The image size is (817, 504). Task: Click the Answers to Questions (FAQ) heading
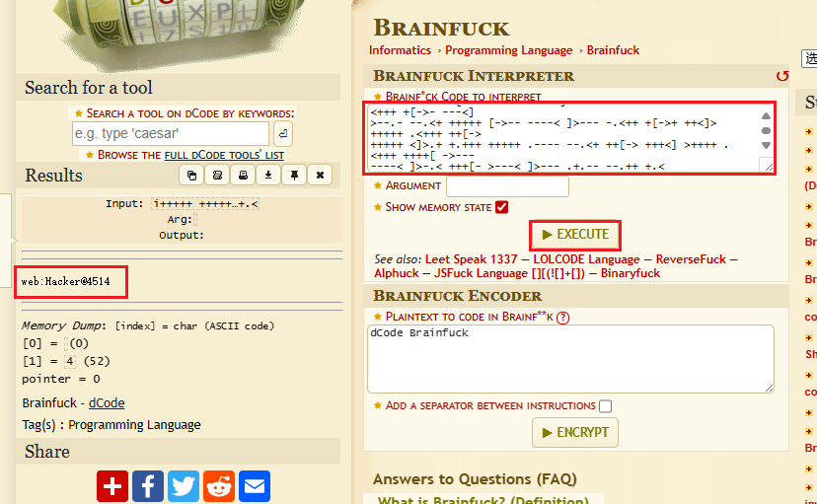tap(475, 479)
